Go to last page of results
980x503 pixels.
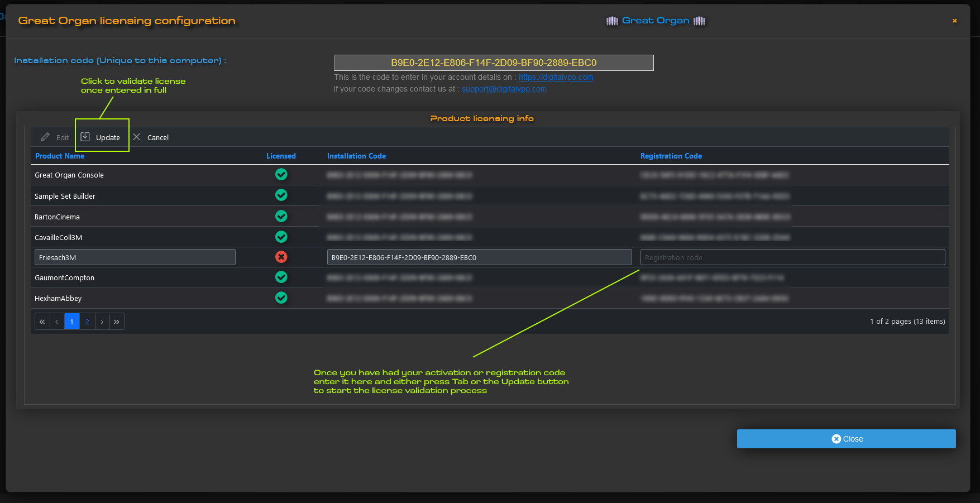117,322
